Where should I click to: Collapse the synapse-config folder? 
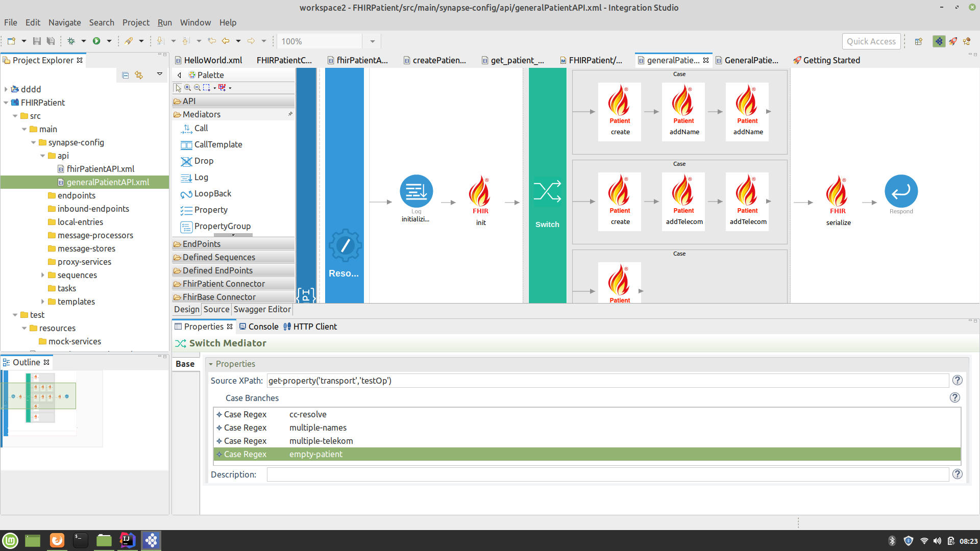[x=33, y=142]
